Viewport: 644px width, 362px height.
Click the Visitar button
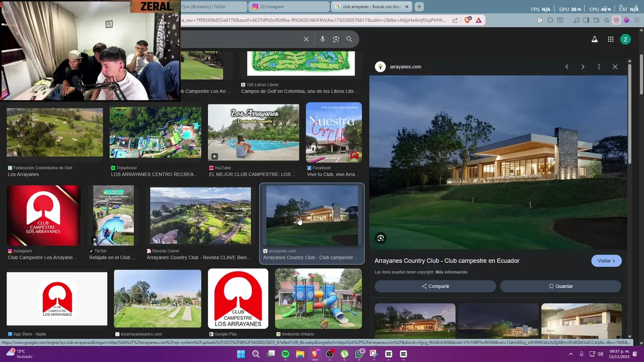(x=606, y=261)
